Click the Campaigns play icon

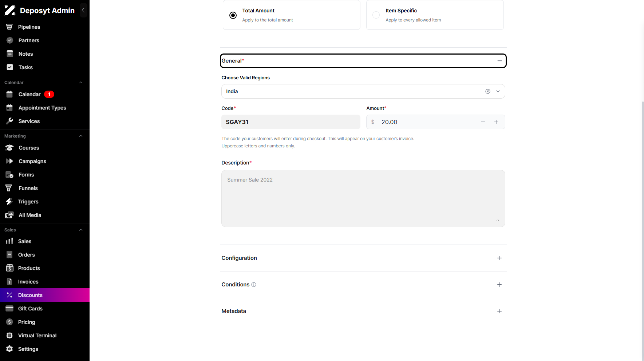pyautogui.click(x=9, y=161)
